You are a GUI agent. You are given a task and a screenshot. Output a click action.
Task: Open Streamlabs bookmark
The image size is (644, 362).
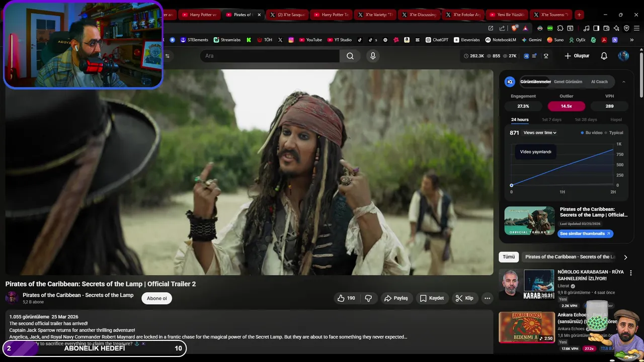coord(227,40)
